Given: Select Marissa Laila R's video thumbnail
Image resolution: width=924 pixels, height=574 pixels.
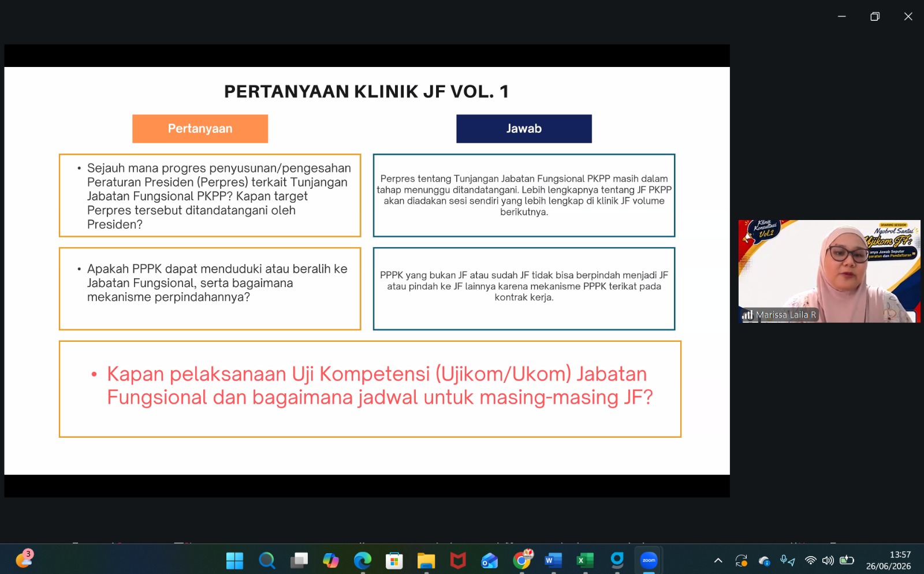Looking at the screenshot, I should coord(829,271).
